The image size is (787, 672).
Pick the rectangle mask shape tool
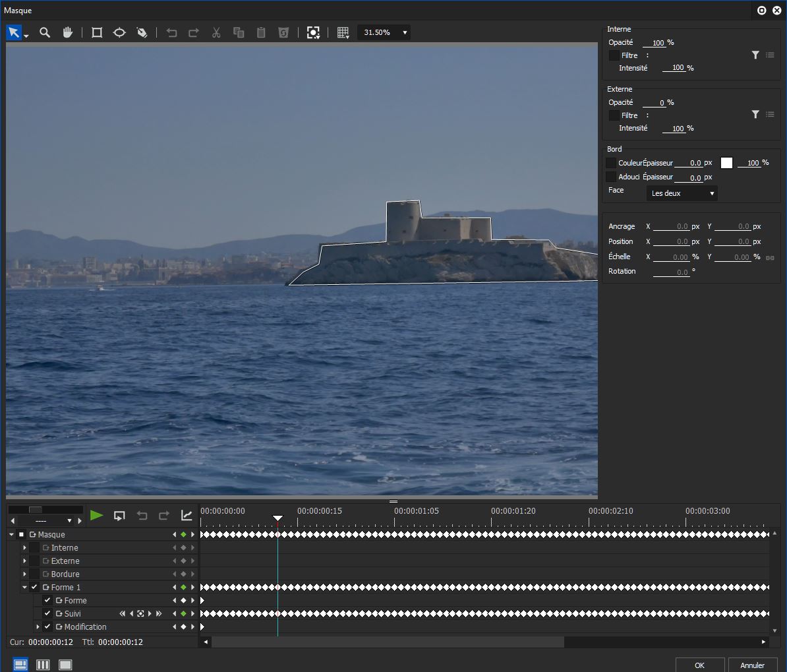click(x=97, y=32)
